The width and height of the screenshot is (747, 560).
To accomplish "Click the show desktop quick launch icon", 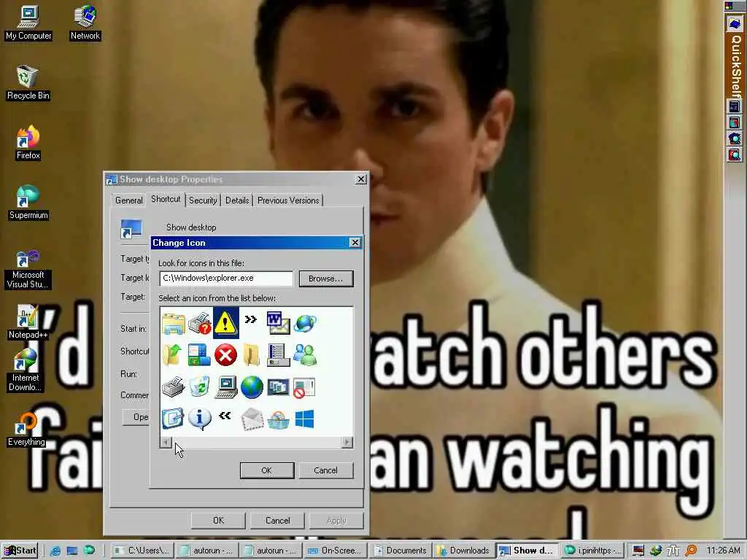I will 72,551.
